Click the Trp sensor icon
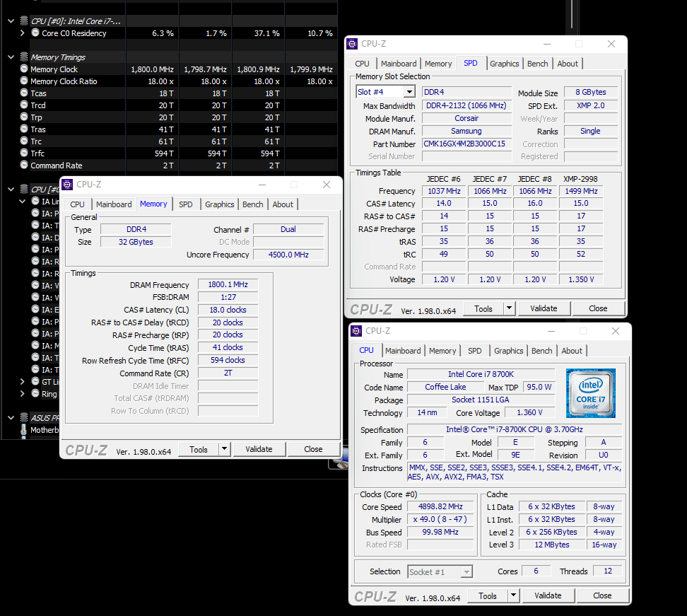The height and width of the screenshot is (616, 687). (24, 117)
